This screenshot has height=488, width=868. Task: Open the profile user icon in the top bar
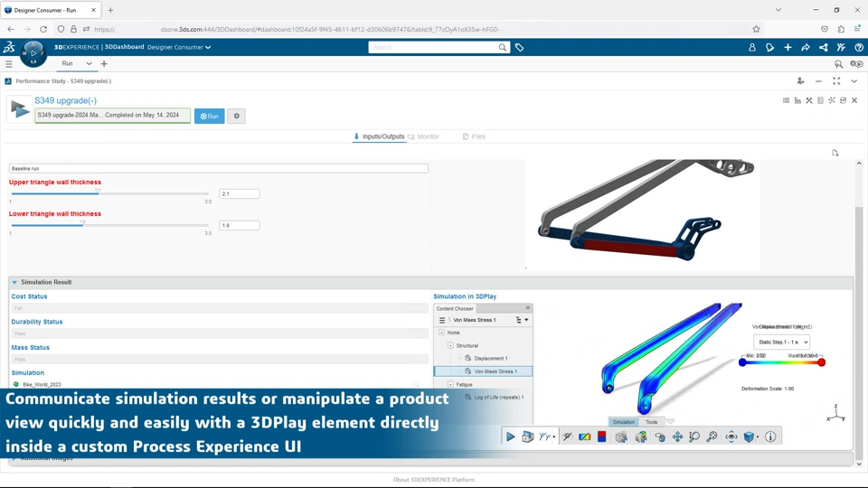click(x=751, y=48)
